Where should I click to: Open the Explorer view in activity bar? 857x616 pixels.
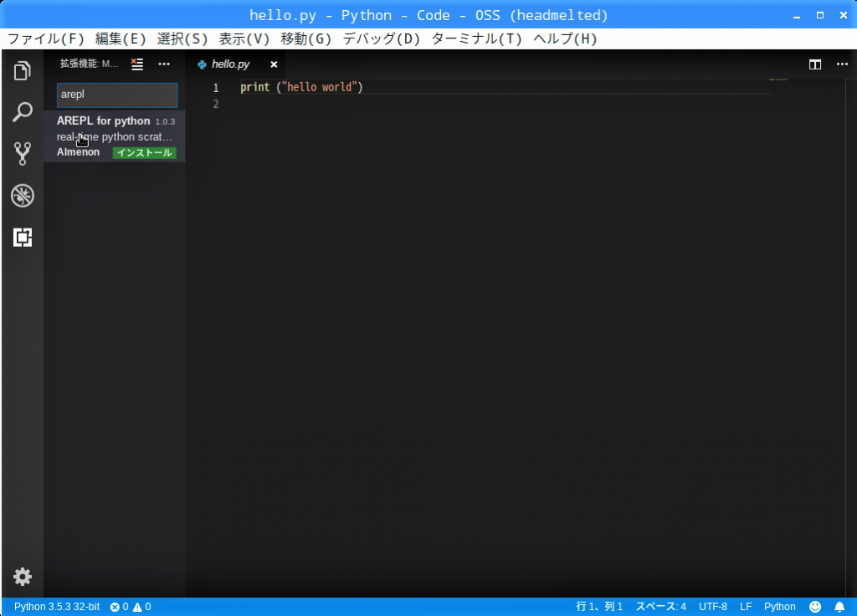(22, 70)
